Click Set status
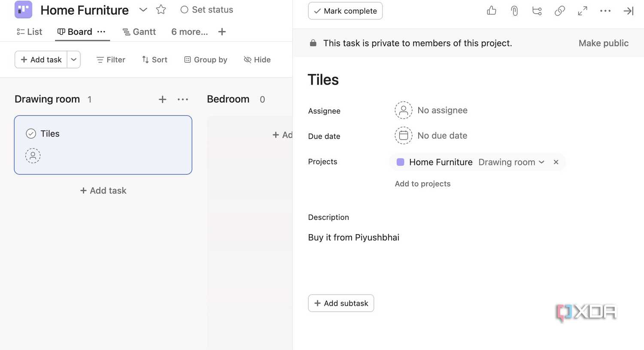This screenshot has height=350, width=644. pos(207,9)
